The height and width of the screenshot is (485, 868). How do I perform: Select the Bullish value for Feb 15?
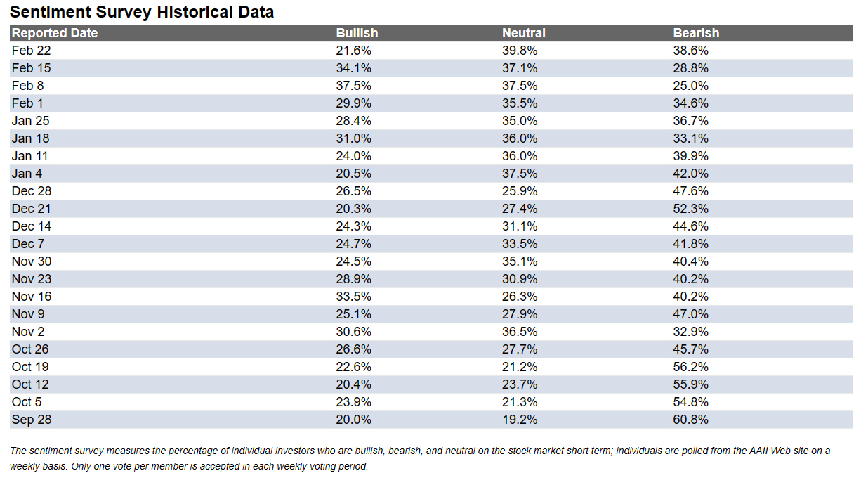[354, 68]
